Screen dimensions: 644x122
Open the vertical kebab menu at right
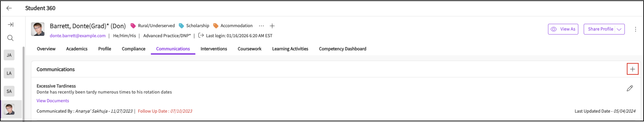(635, 29)
